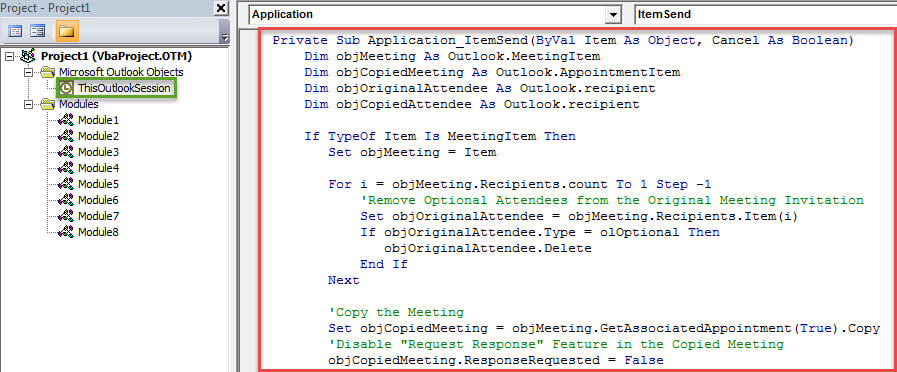Click the 'End If' line
Screen dimensions: 897x372
tap(384, 264)
